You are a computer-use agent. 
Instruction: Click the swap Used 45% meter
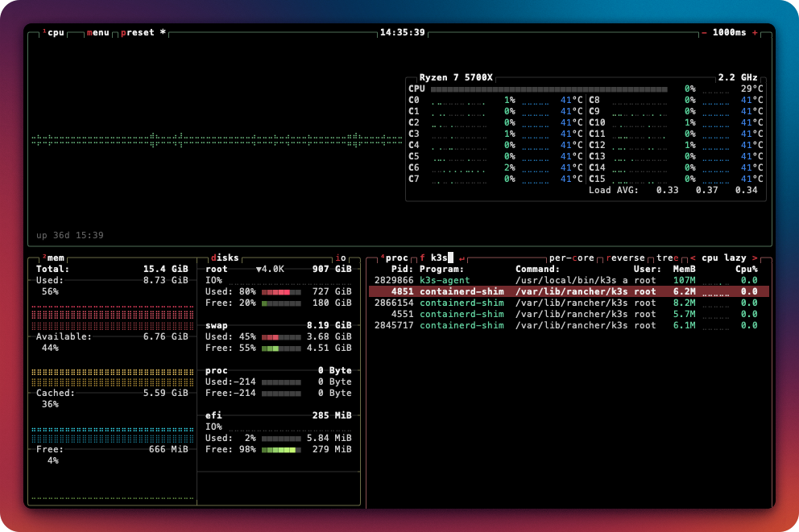click(281, 337)
